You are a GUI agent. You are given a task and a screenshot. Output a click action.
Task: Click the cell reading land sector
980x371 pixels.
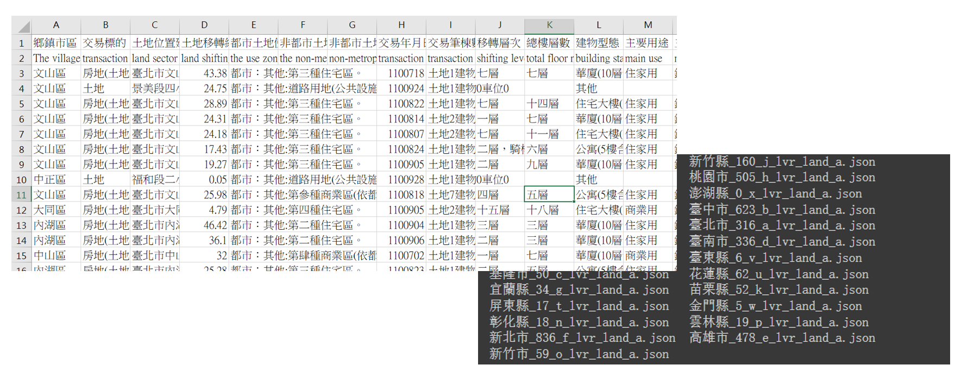coord(155,58)
